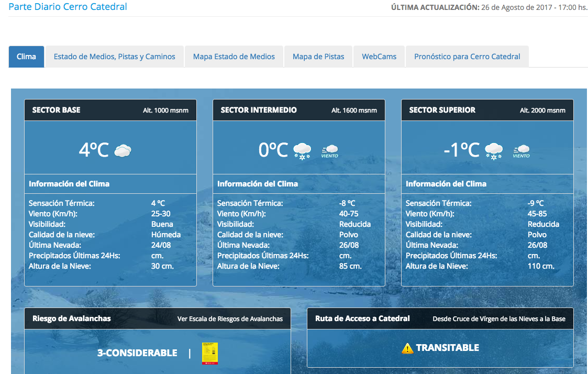Image resolution: width=588 pixels, height=374 pixels.
Task: Open the Mapa Estado de Medios tab
Action: click(234, 57)
